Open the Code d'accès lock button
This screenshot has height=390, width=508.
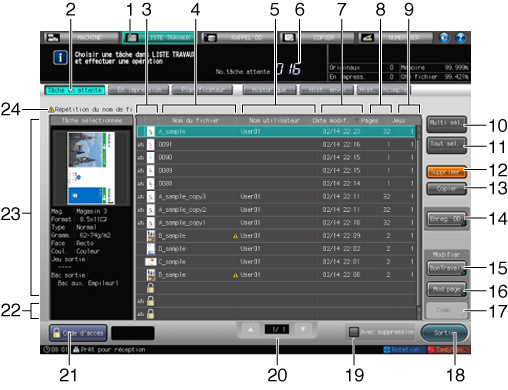click(x=78, y=333)
